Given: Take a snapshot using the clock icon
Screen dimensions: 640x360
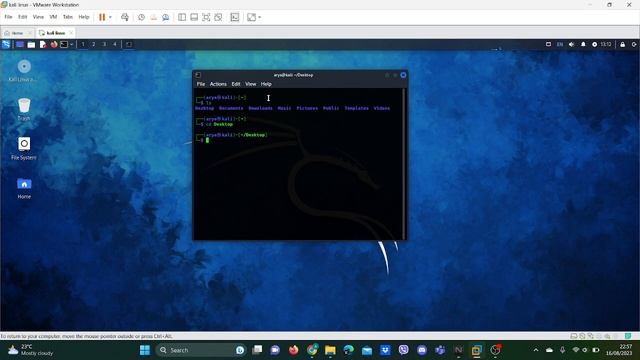Looking at the screenshot, I should (141, 17).
